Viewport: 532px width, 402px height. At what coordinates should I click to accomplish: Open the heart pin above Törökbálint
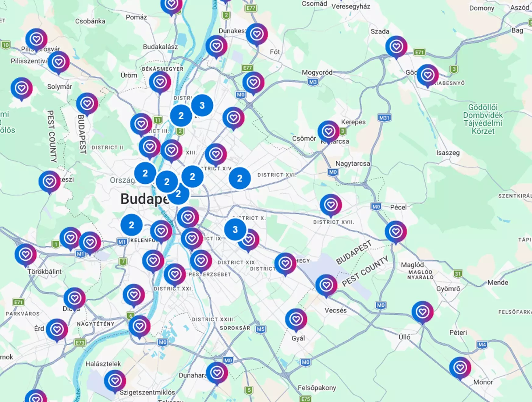[26, 255]
